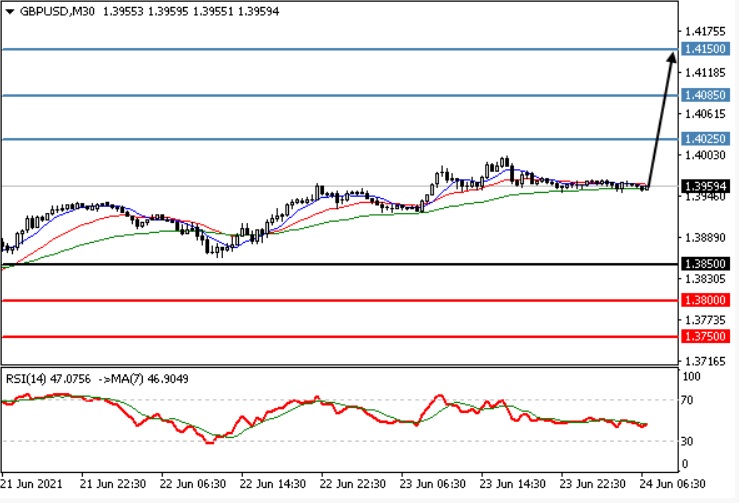Click the 1.38305 price axis value
The width and height of the screenshot is (739, 503).
coord(705,279)
